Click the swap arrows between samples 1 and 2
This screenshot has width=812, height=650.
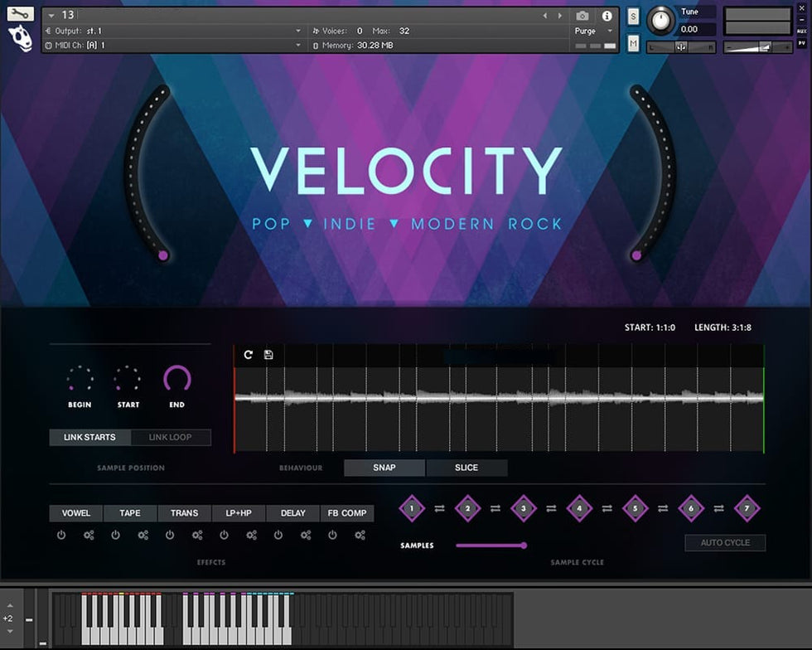tap(439, 508)
